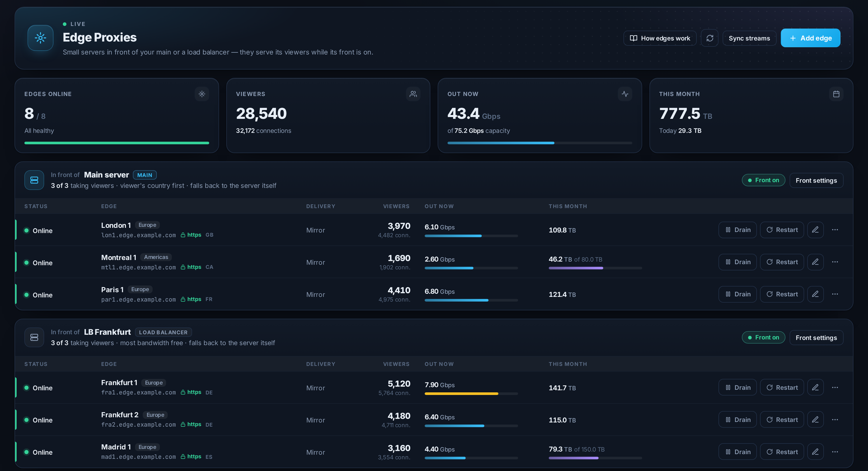The height and width of the screenshot is (471, 868).
Task: Open How edges work guide
Action: pyautogui.click(x=660, y=38)
